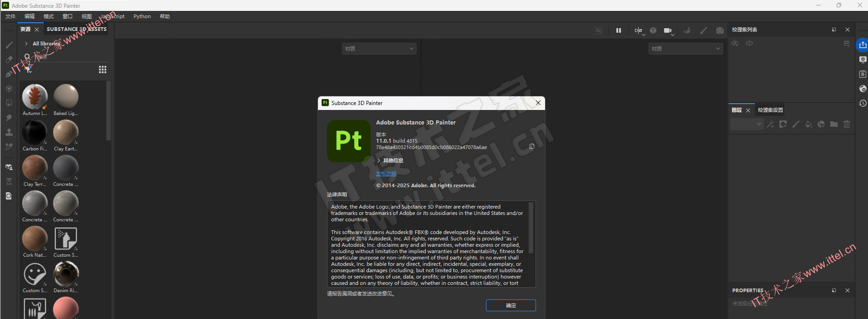Add a fill layer with bucket icon
Image resolution: width=868 pixels, height=319 pixels.
pyautogui.click(x=808, y=124)
